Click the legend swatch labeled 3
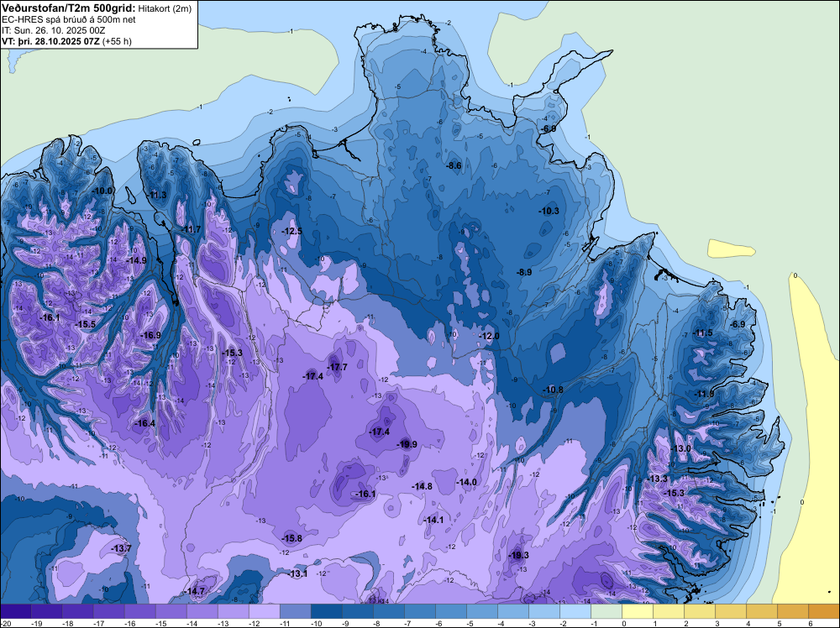 [x=730, y=611]
